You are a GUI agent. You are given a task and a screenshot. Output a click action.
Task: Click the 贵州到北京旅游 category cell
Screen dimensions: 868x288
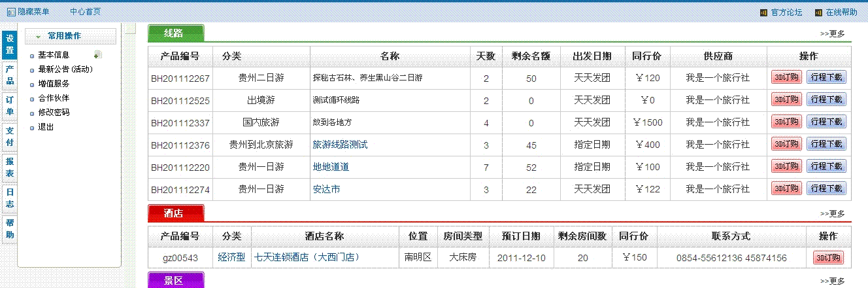[261, 145]
